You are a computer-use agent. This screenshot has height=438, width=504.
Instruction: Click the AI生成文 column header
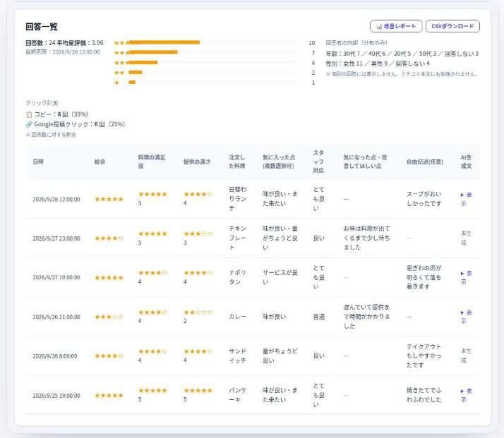point(466,162)
